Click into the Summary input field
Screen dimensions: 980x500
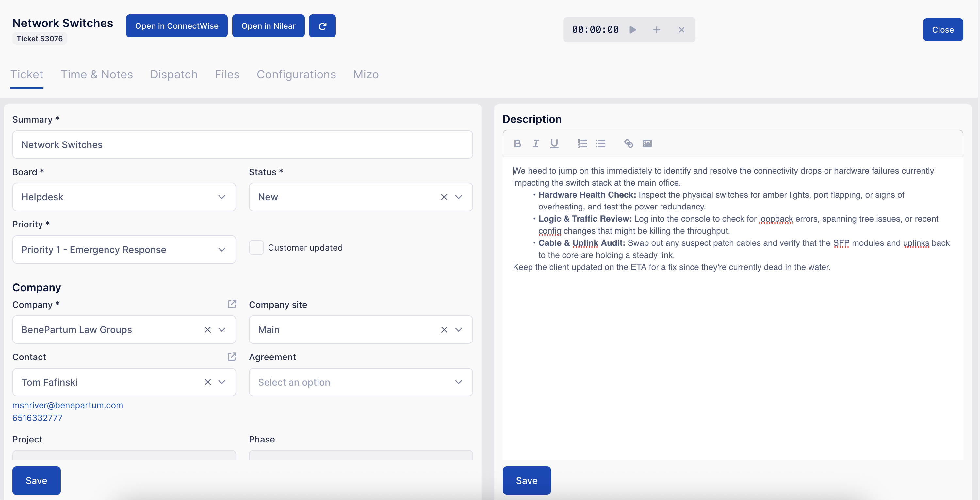(x=242, y=144)
